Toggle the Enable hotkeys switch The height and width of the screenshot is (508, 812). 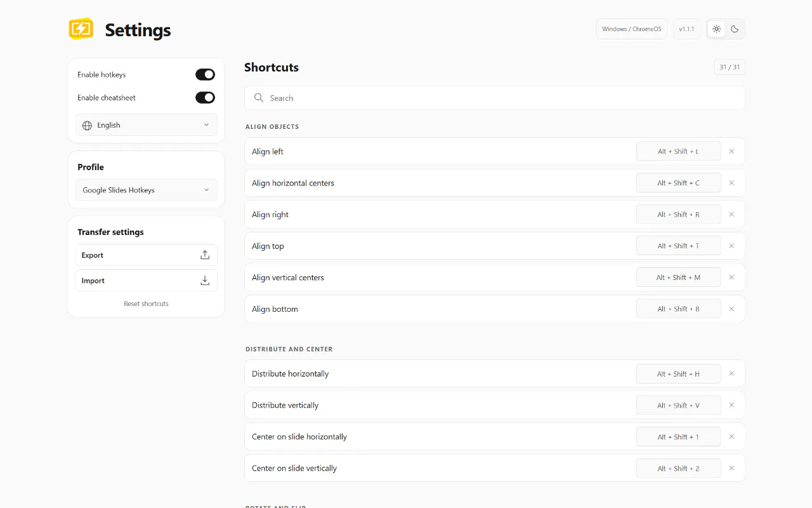point(205,75)
